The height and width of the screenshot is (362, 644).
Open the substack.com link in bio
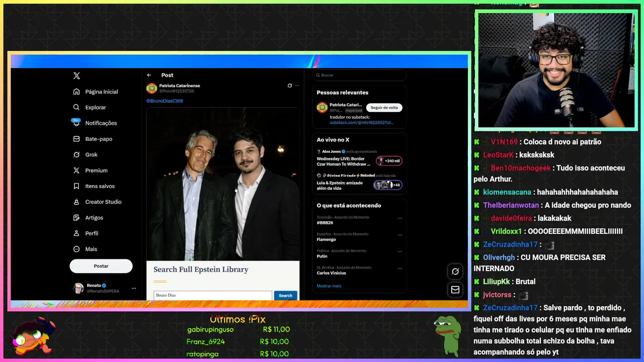[362, 123]
